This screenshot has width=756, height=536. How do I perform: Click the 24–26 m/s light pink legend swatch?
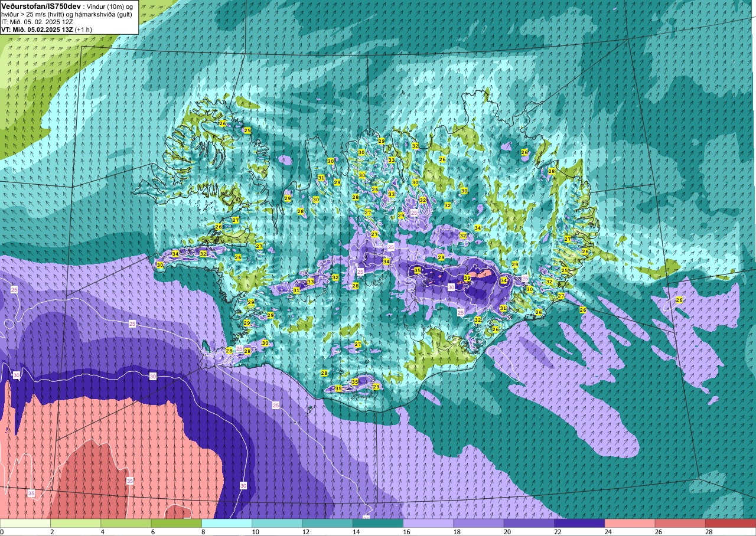pos(630,523)
